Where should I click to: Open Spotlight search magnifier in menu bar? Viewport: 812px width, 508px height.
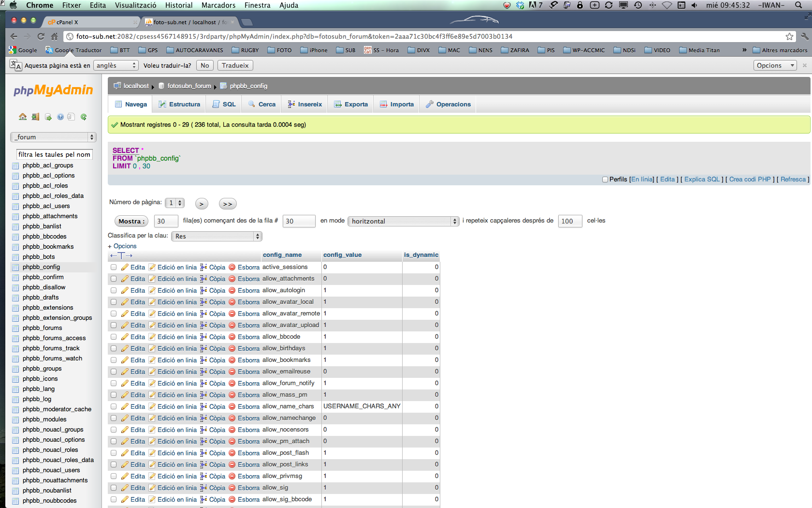[x=798, y=5]
